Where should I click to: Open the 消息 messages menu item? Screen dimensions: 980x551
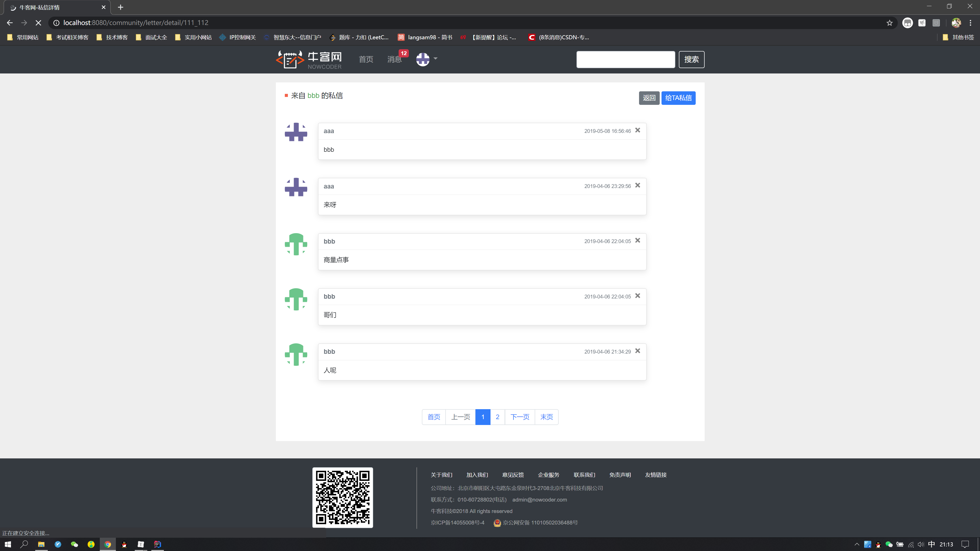pyautogui.click(x=394, y=59)
